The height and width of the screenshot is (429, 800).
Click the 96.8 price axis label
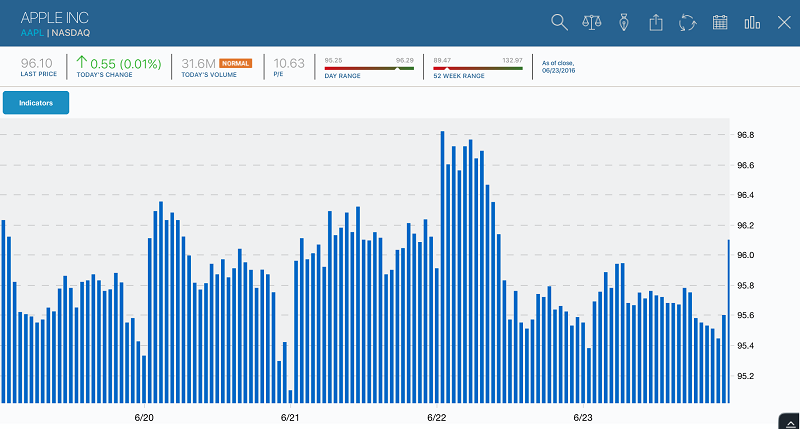click(x=745, y=135)
